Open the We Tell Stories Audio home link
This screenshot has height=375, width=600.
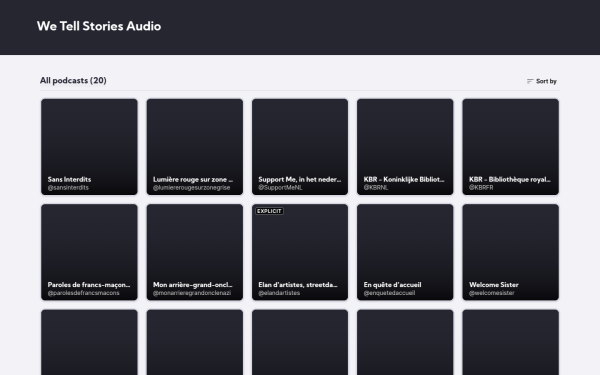(x=99, y=26)
